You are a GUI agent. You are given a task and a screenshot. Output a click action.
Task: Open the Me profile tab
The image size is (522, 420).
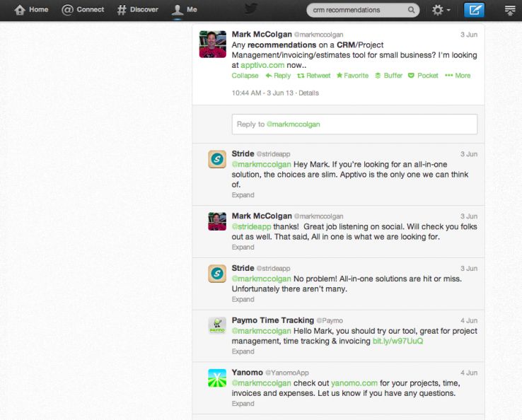point(185,10)
